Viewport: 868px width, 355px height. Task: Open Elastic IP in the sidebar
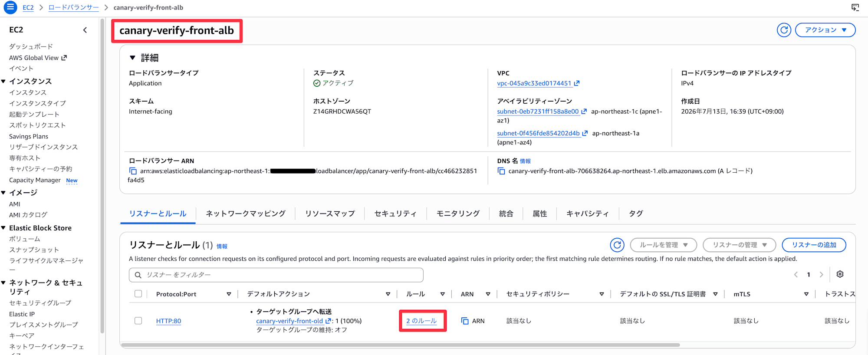[x=22, y=314]
